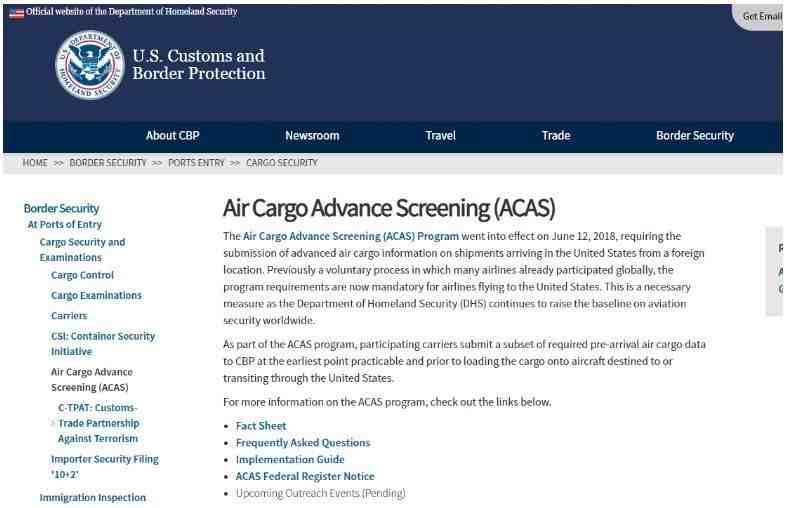
Task: Open CSI: Container Security Initiative link
Action: (x=103, y=343)
